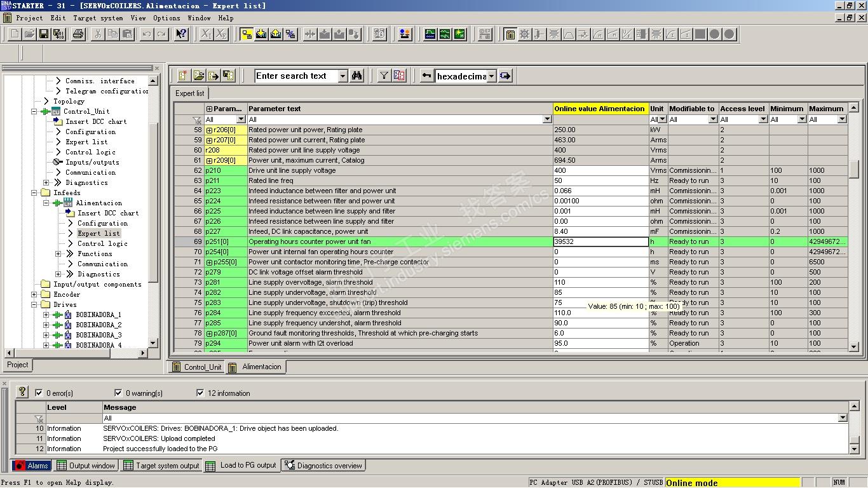Open the hexadecimal format dropdown
This screenshot has height=488, width=868.
491,76
